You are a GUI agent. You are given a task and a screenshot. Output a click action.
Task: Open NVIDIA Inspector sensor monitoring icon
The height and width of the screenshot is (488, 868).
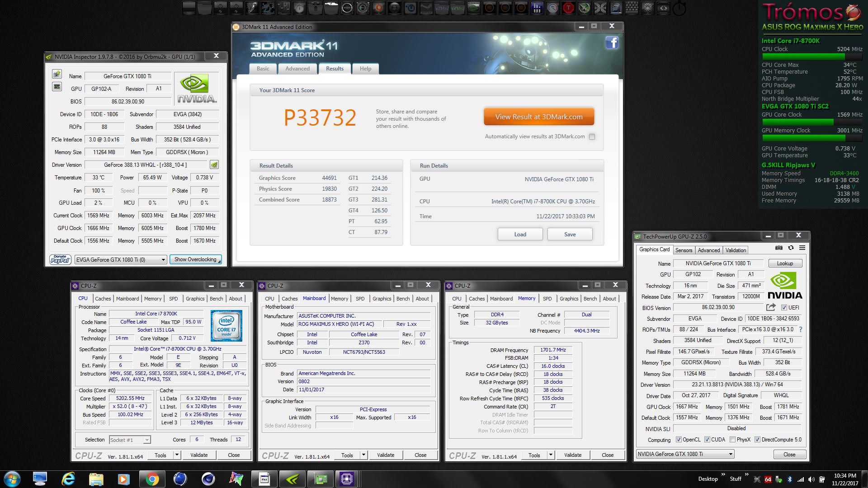click(x=57, y=86)
